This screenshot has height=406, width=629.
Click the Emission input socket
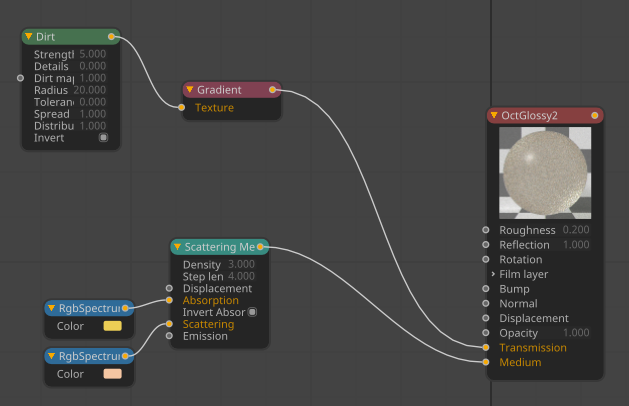tap(169, 336)
